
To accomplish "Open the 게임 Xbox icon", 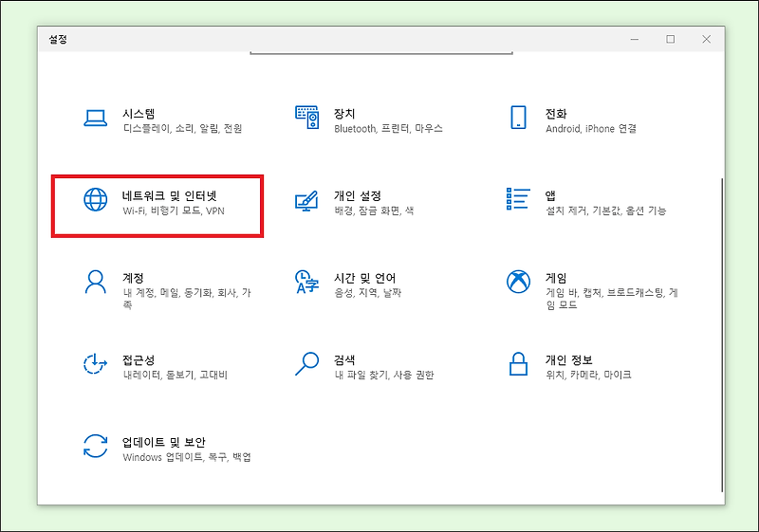I will click(518, 282).
